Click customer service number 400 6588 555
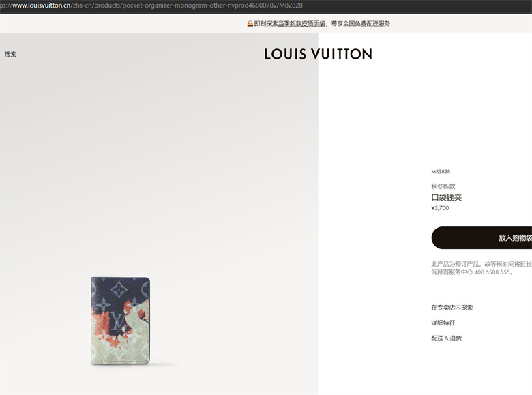 (492, 272)
